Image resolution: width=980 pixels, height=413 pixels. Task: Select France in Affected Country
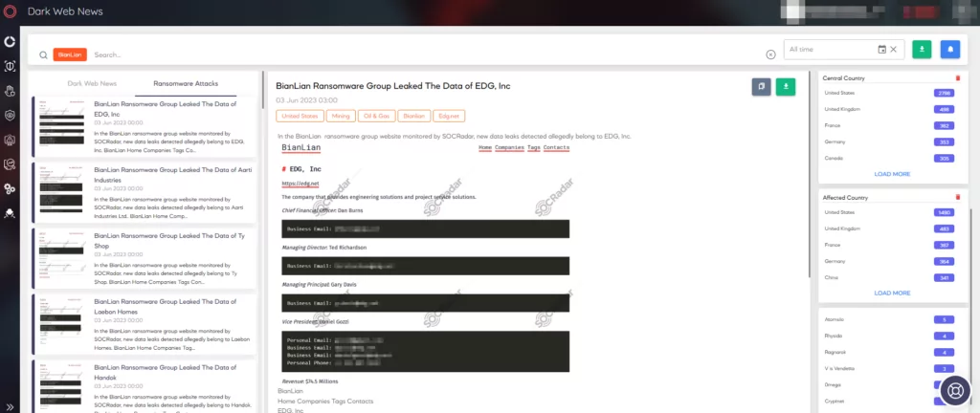click(x=889, y=245)
